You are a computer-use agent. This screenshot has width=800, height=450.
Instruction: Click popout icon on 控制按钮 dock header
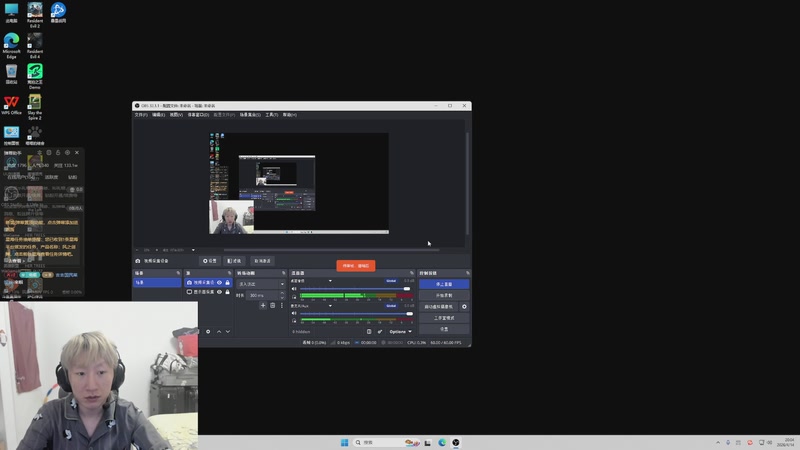pos(467,273)
